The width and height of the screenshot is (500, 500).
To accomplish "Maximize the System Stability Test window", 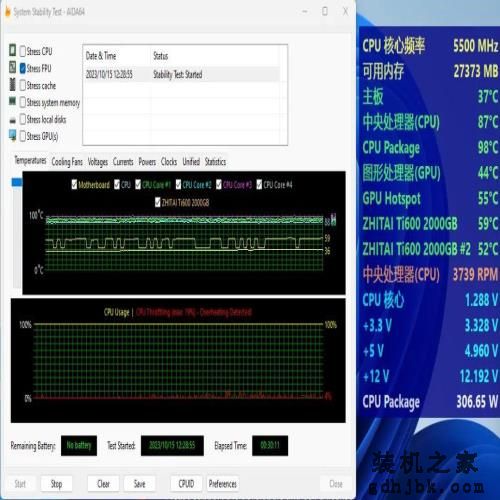I will point(325,11).
